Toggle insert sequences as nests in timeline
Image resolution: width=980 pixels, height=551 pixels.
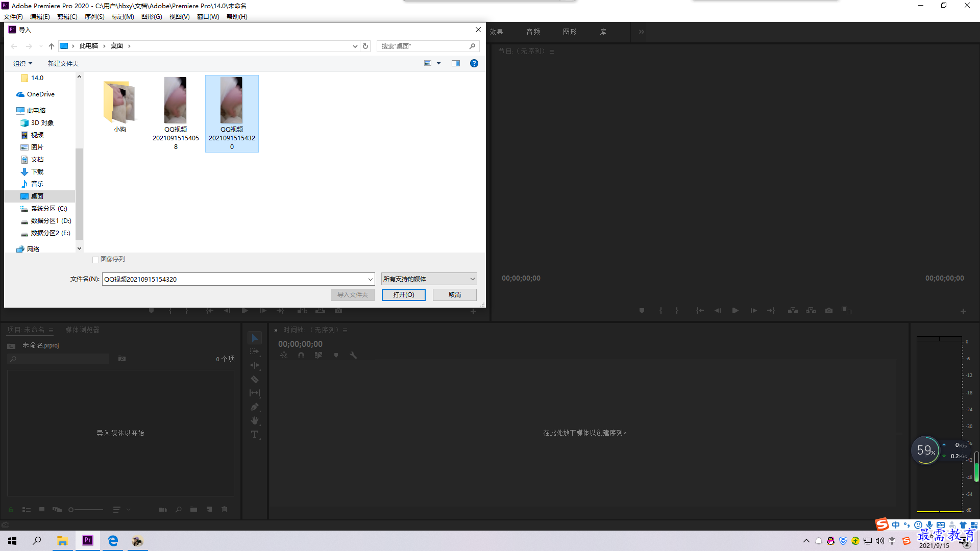[284, 356]
